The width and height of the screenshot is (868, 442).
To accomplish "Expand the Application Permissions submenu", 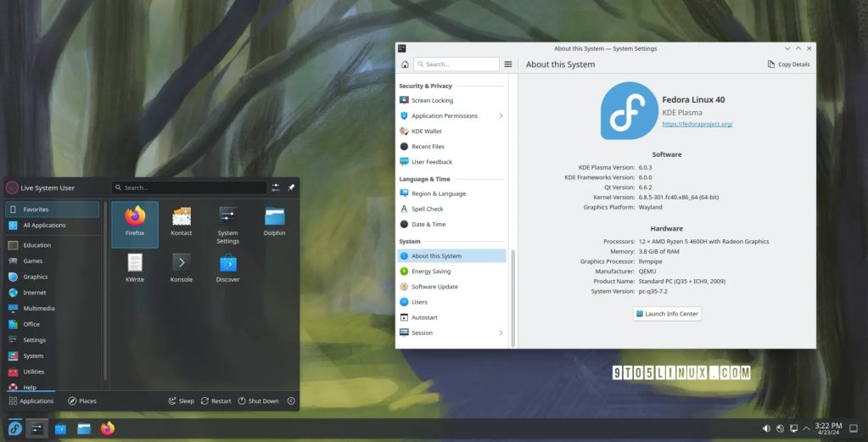I will pos(501,115).
